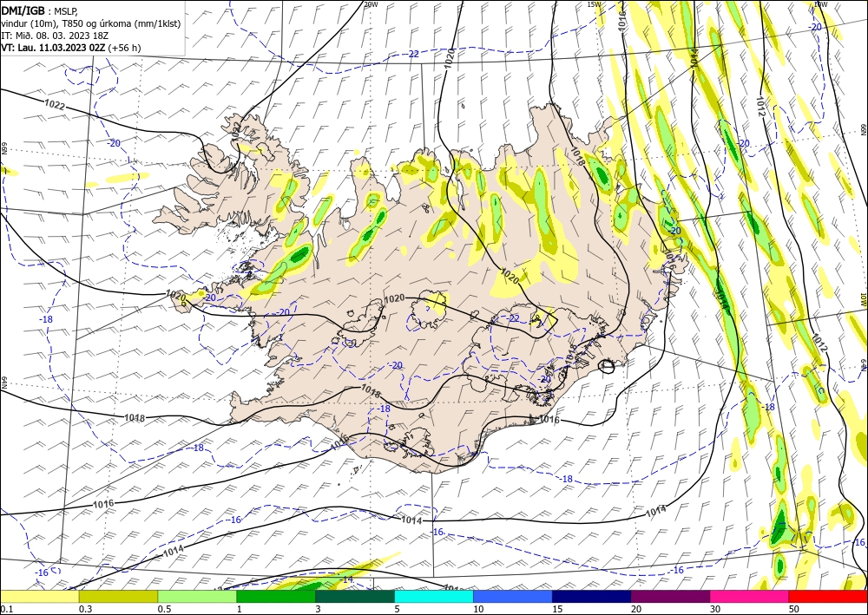
Task: Click the "IT: Mið. 08. 03. 2023 18Z" text
Action: (x=54, y=36)
